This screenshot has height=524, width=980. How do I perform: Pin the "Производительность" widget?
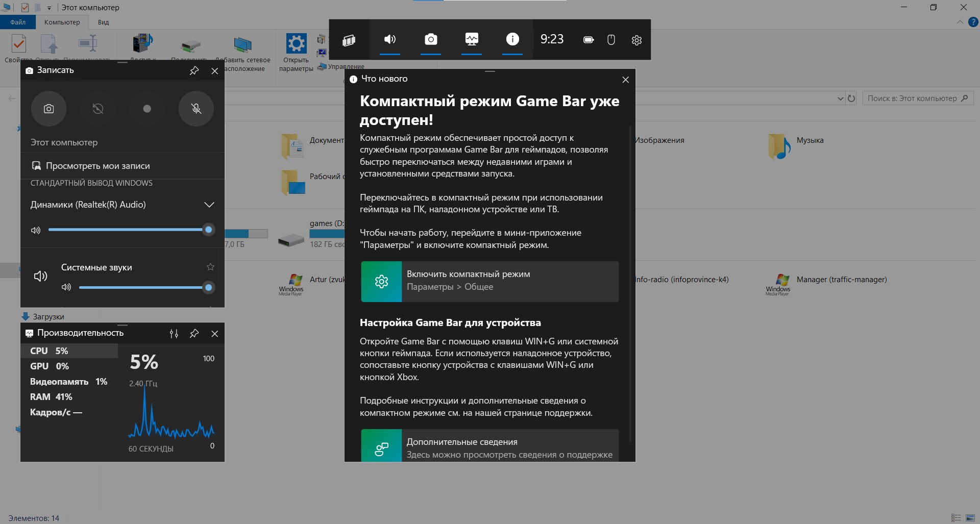point(194,334)
